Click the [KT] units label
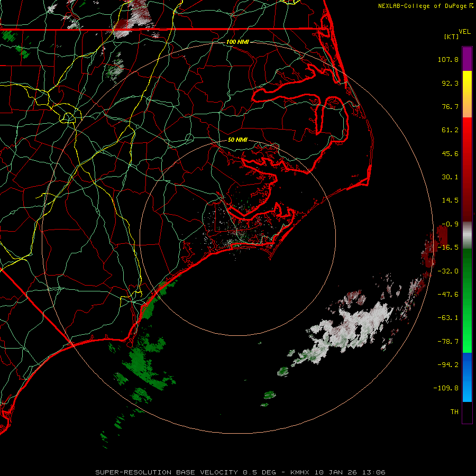 coord(452,36)
